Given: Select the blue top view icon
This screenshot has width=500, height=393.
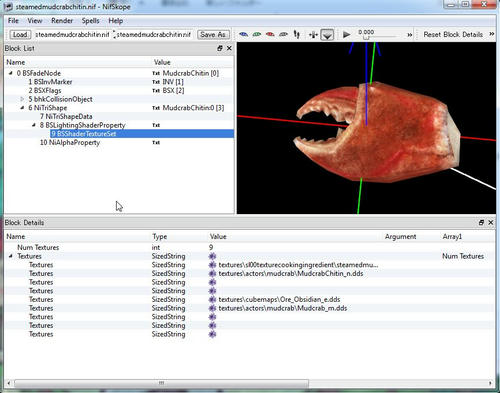Looking at the screenshot, I should [243, 34].
